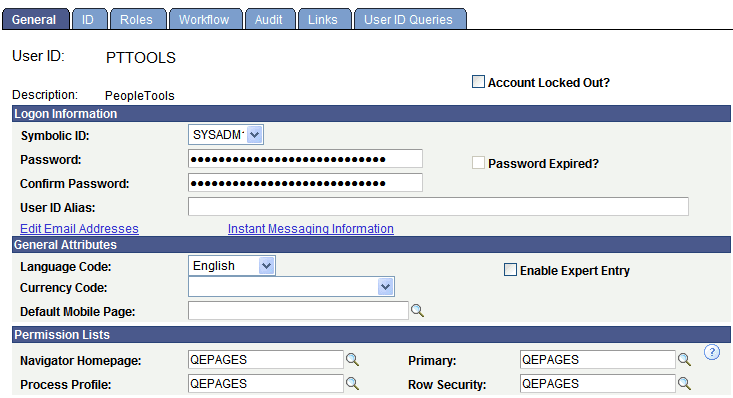Viewport: 733px width, 398px height.
Task: Select the General tab
Action: click(36, 19)
